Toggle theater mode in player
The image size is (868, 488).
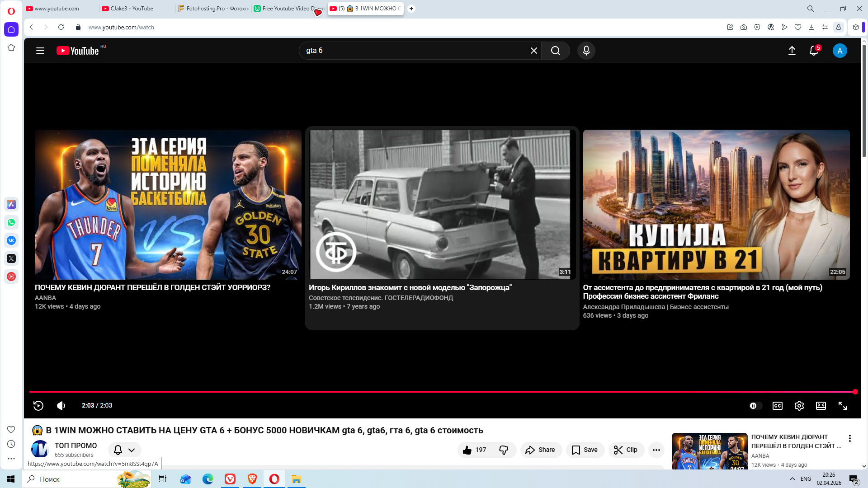pyautogui.click(x=821, y=406)
